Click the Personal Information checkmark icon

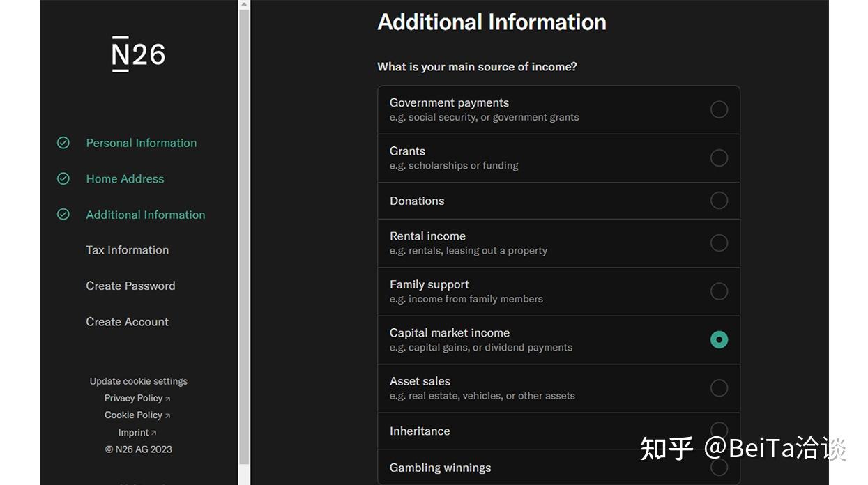click(63, 143)
